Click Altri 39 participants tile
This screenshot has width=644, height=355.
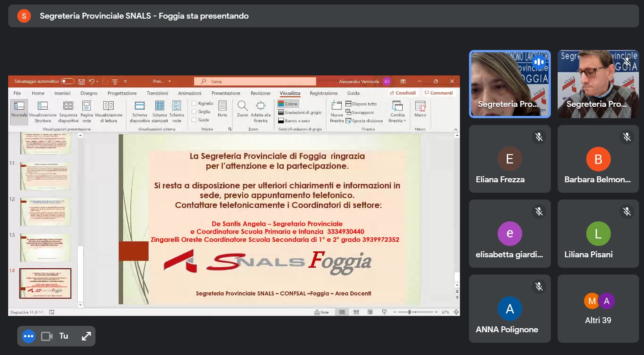coord(598,309)
